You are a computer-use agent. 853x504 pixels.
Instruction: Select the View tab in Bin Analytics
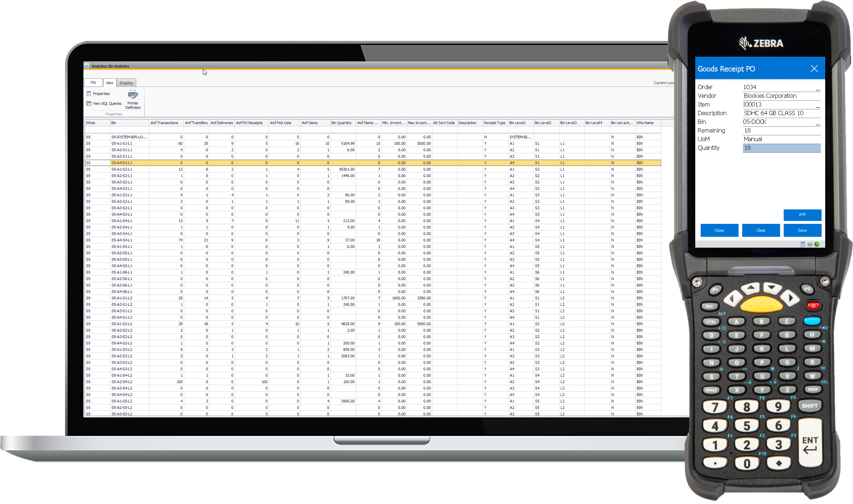(x=109, y=83)
